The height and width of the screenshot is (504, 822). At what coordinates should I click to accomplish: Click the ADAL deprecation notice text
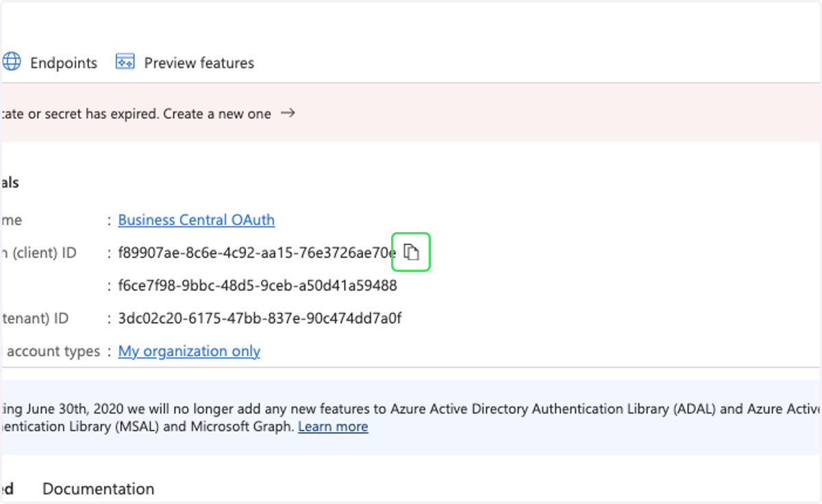pos(411,418)
